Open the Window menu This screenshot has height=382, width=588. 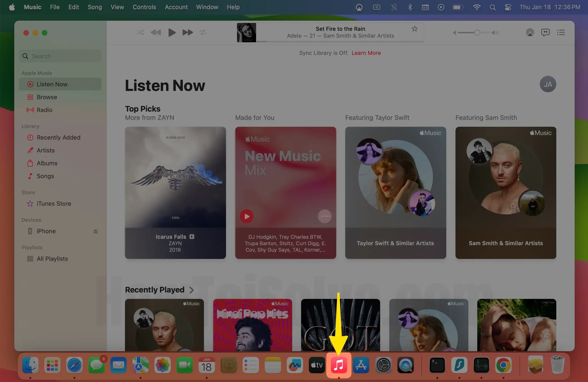[x=207, y=7]
